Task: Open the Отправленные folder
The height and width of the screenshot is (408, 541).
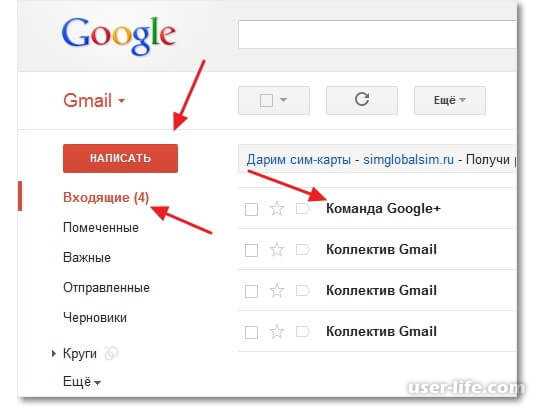Action: click(x=106, y=288)
